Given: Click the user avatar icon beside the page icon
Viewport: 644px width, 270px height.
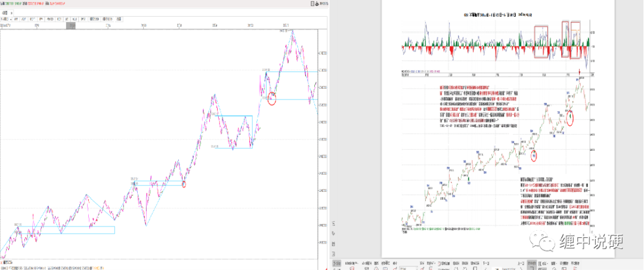Looking at the screenshot, I should [317, 4].
